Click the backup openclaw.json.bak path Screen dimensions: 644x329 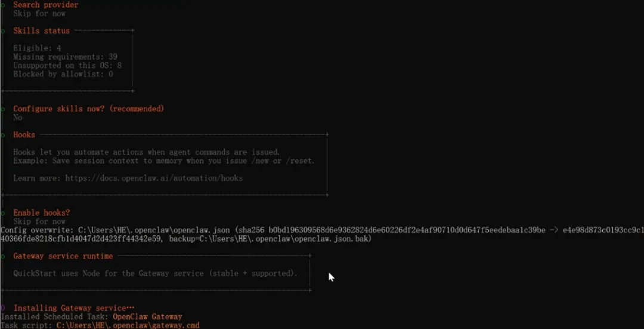point(285,238)
